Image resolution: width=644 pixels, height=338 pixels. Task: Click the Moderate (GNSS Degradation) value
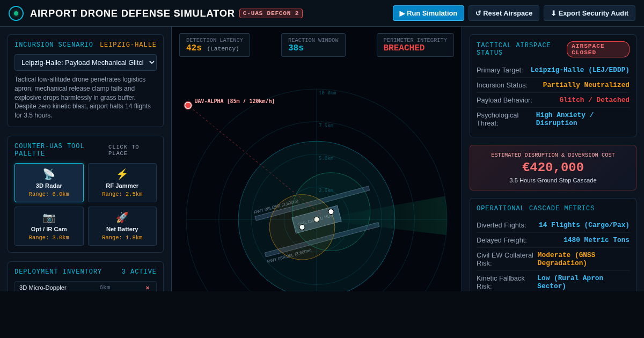[583, 259]
